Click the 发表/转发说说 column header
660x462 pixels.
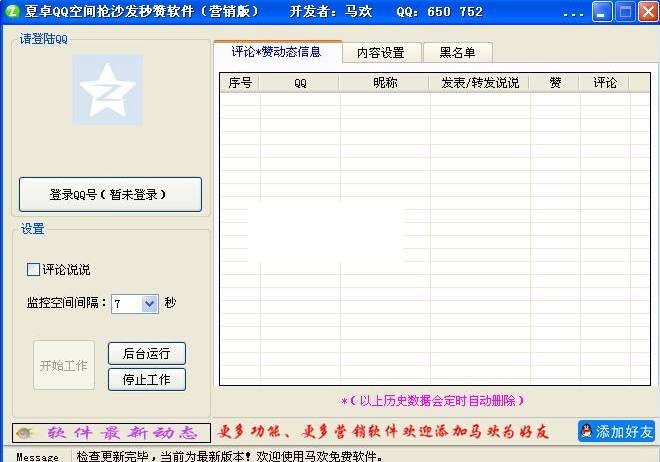pos(480,83)
